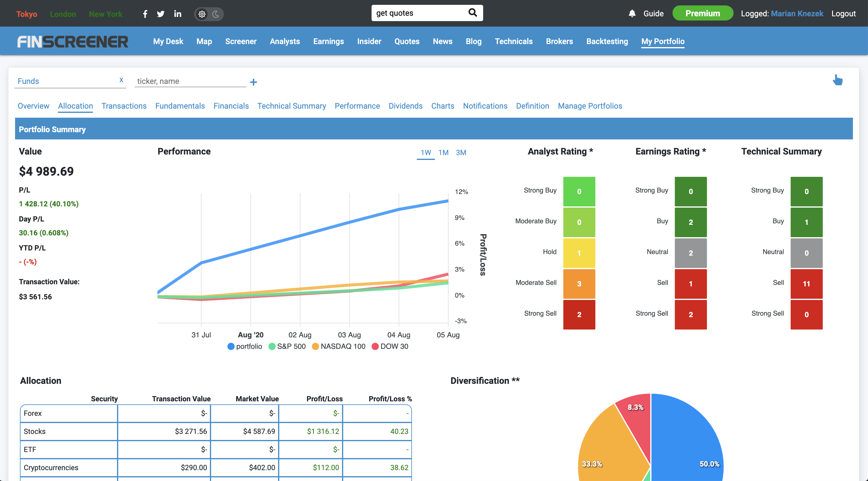
Task: Open the Financials tab
Action: click(231, 106)
